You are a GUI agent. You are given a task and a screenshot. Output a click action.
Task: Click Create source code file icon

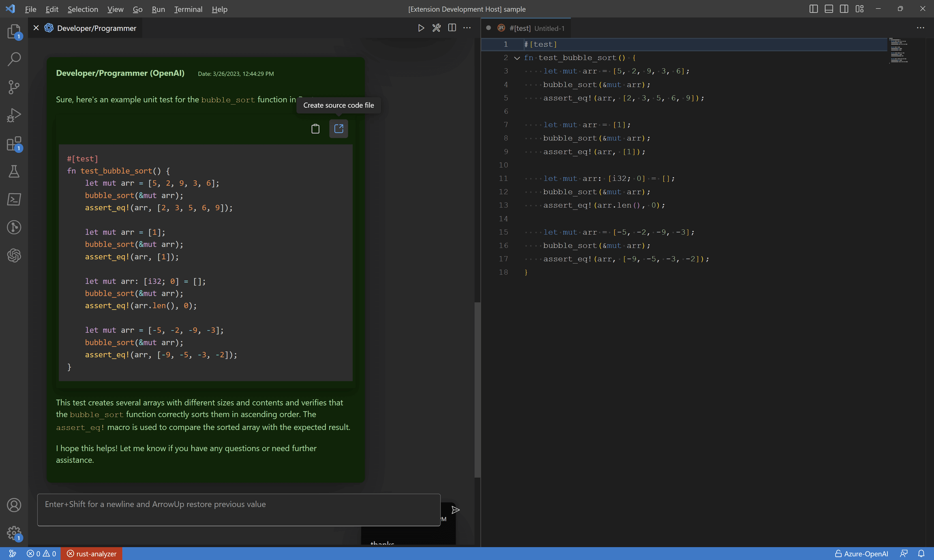(338, 129)
